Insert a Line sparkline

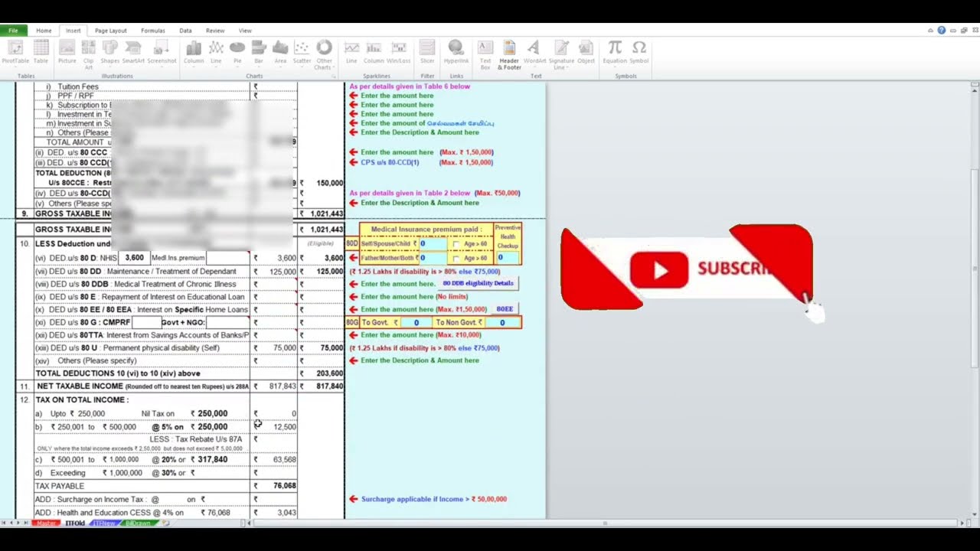pos(351,52)
